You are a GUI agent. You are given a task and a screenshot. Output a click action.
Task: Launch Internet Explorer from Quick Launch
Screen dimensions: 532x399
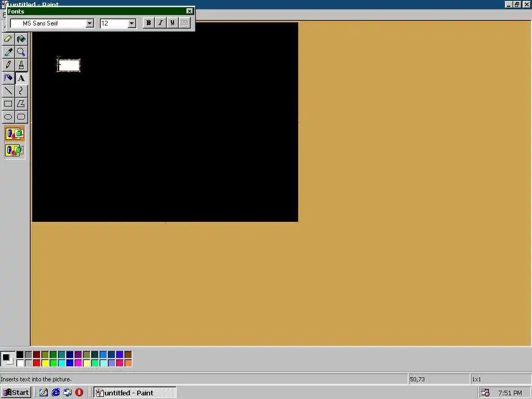[x=56, y=393]
